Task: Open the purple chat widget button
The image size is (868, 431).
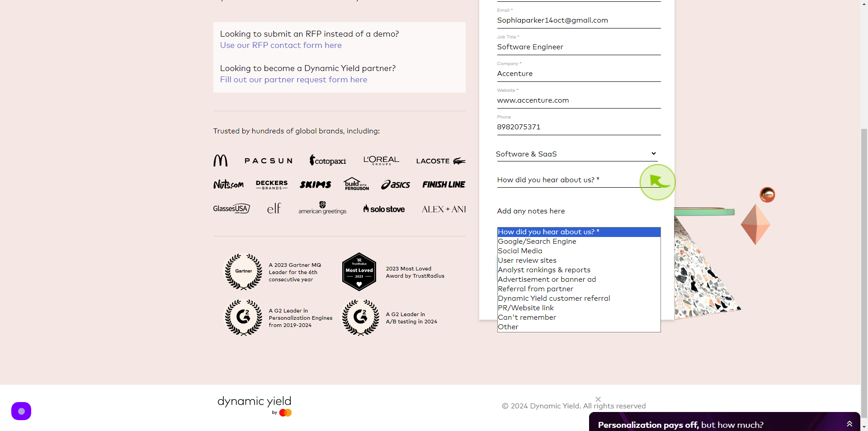Action: [x=21, y=411]
